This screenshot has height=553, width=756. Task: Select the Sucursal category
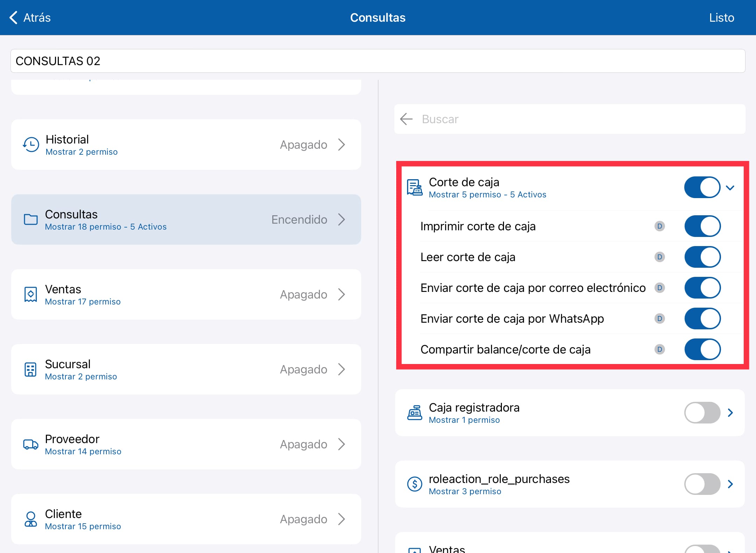[x=186, y=369]
